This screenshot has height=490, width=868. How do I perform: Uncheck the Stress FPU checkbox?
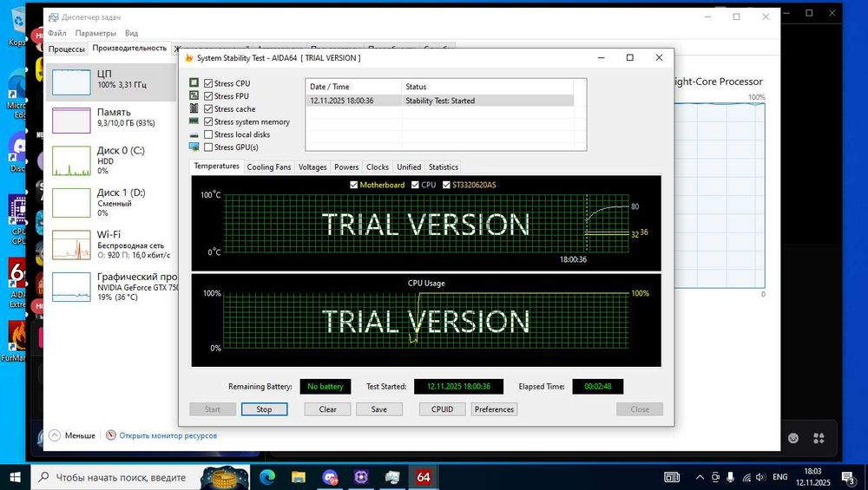pos(208,96)
